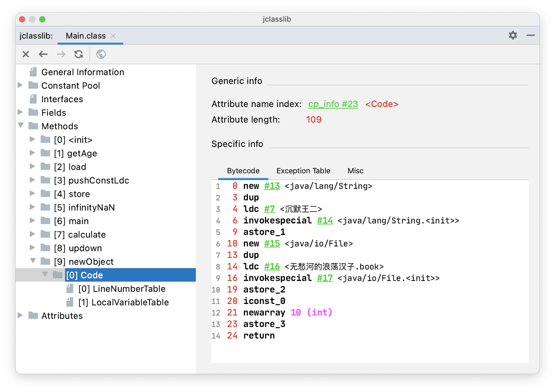The height and width of the screenshot is (392, 555).
Task: Open constant pool reference #17
Action: click(x=325, y=278)
